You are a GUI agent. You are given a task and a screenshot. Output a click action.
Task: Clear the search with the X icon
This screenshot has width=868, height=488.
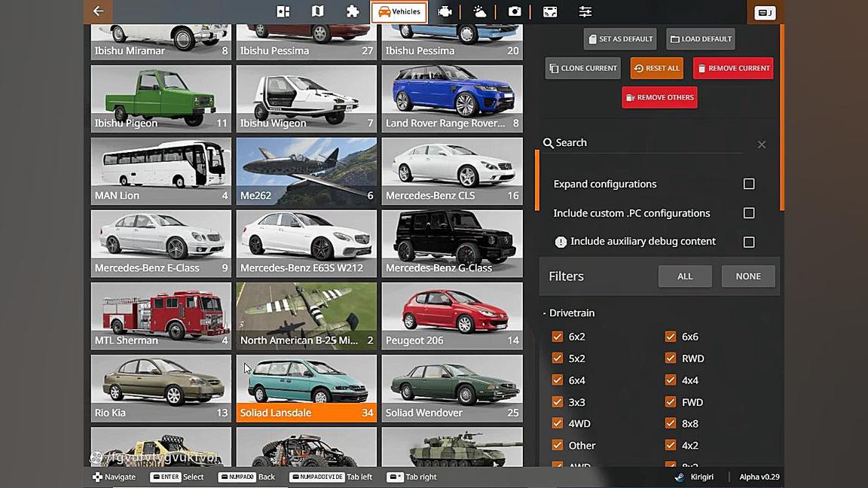762,145
